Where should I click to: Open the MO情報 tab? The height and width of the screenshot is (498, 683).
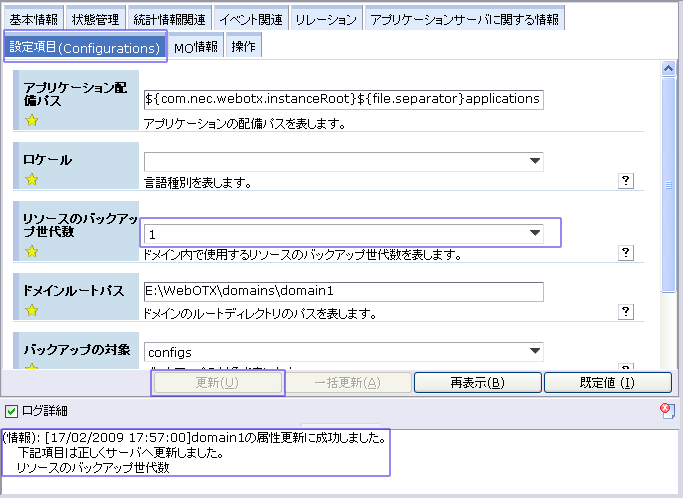(x=196, y=47)
